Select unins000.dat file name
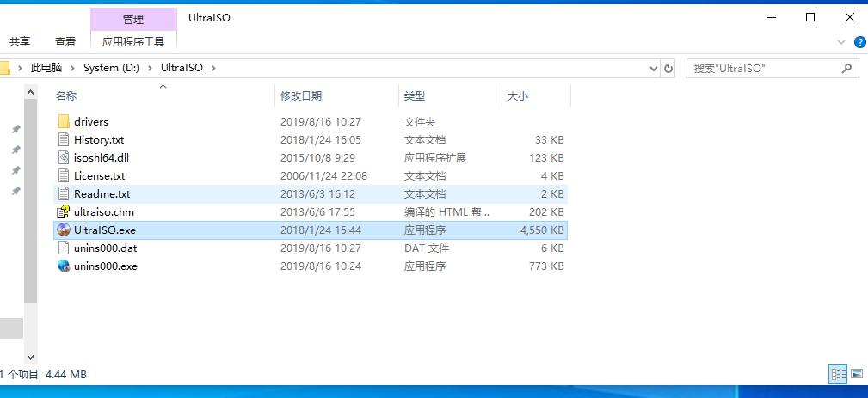This screenshot has width=868, height=398. pos(105,248)
